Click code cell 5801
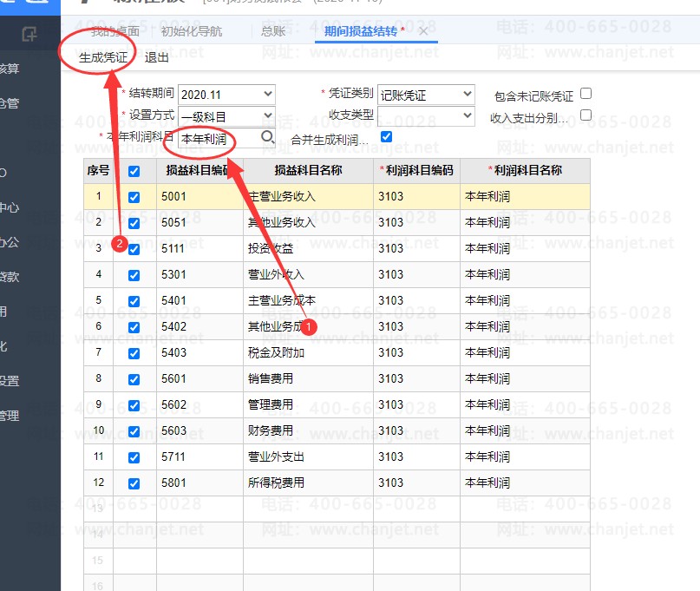700x591 pixels. coord(200,483)
